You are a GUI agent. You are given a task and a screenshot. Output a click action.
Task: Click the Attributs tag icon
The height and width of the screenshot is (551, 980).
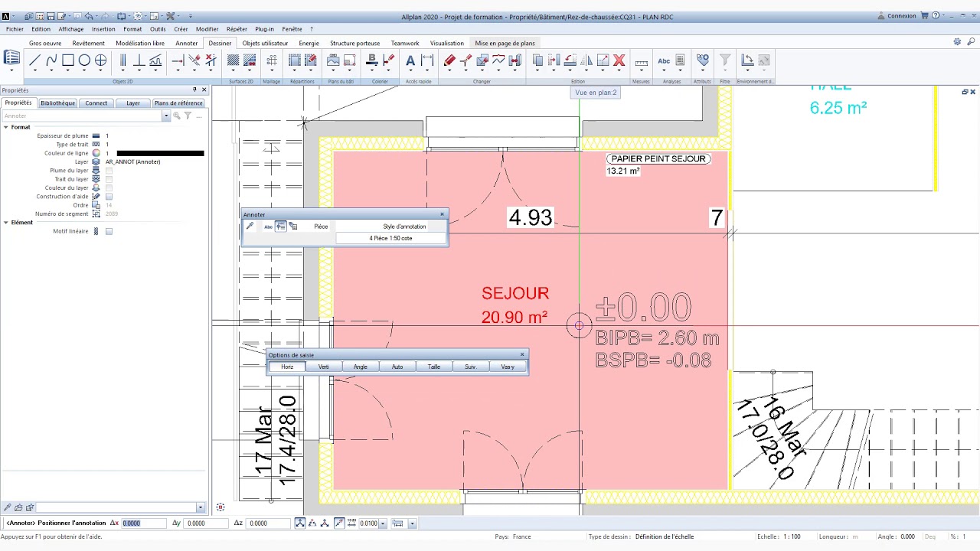coord(702,60)
